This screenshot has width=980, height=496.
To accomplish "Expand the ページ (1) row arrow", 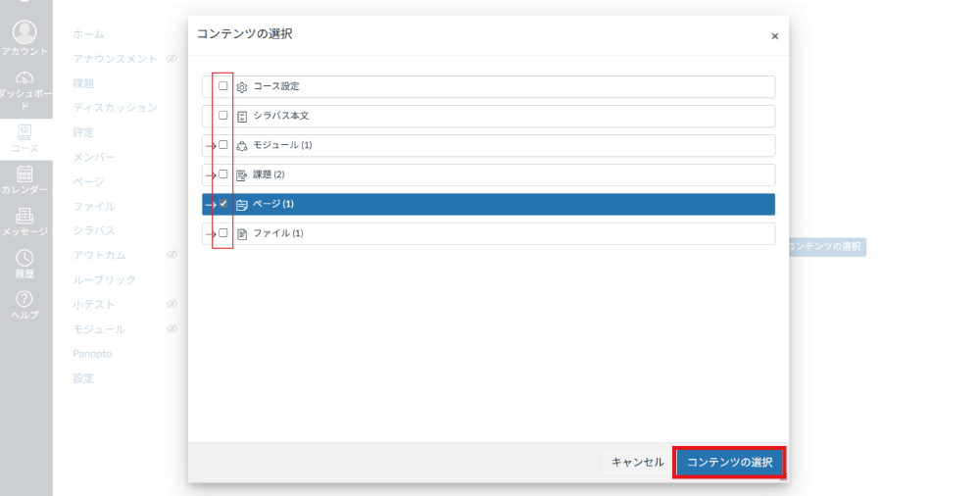I will [211, 205].
